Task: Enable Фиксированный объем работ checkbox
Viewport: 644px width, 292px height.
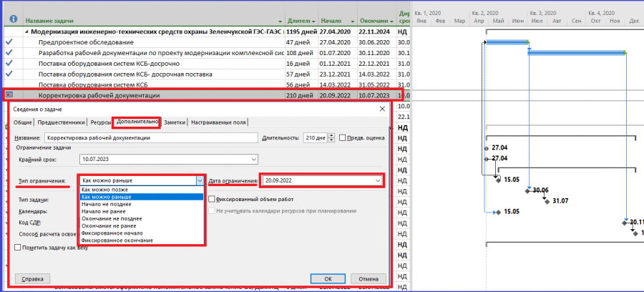Action: [212, 199]
